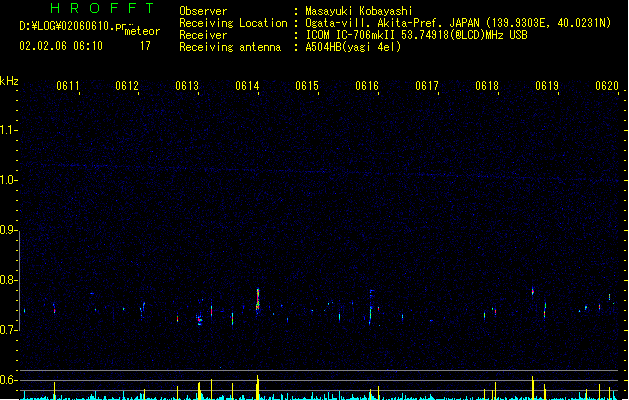
Task: Click the 0614 time marker
Action: pyautogui.click(x=247, y=86)
